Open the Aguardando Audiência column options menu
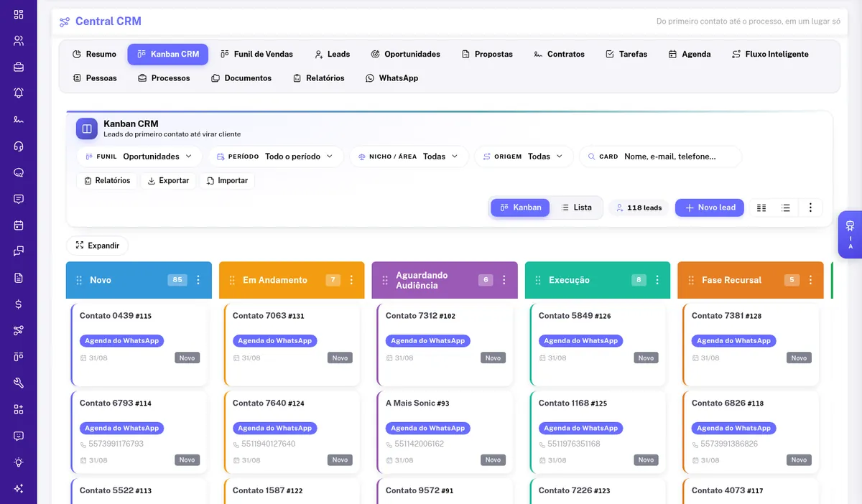 504,280
